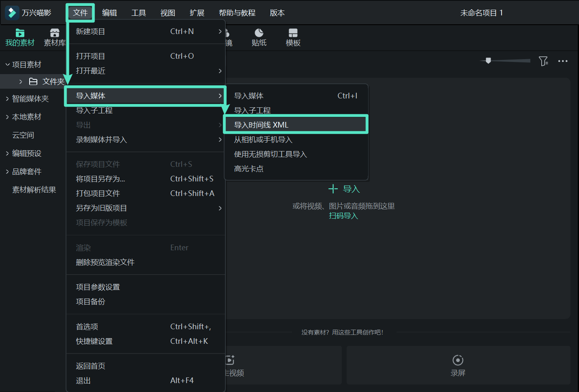Select 从相机或手机导入 option
The width and height of the screenshot is (579, 392).
296,140
